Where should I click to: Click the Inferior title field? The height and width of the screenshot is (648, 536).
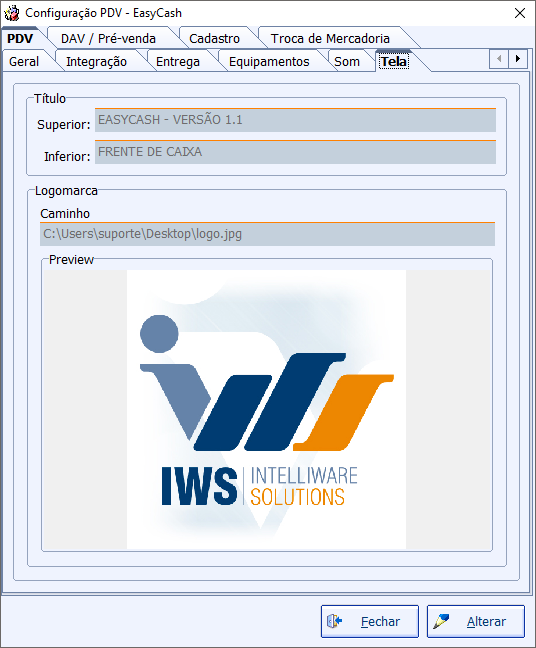(x=295, y=152)
